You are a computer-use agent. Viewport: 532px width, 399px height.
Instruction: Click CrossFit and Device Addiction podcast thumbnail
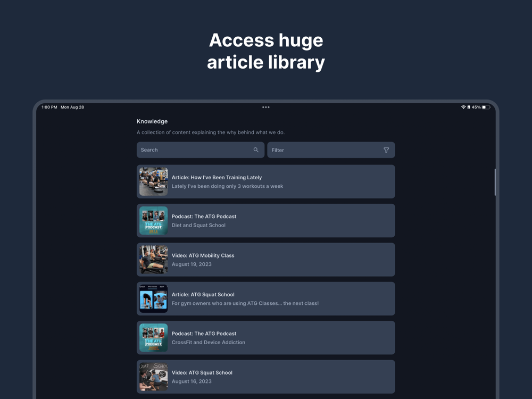point(153,338)
